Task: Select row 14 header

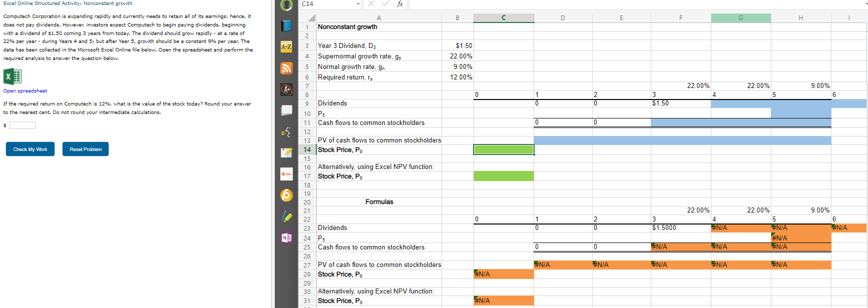Action: pyautogui.click(x=307, y=149)
